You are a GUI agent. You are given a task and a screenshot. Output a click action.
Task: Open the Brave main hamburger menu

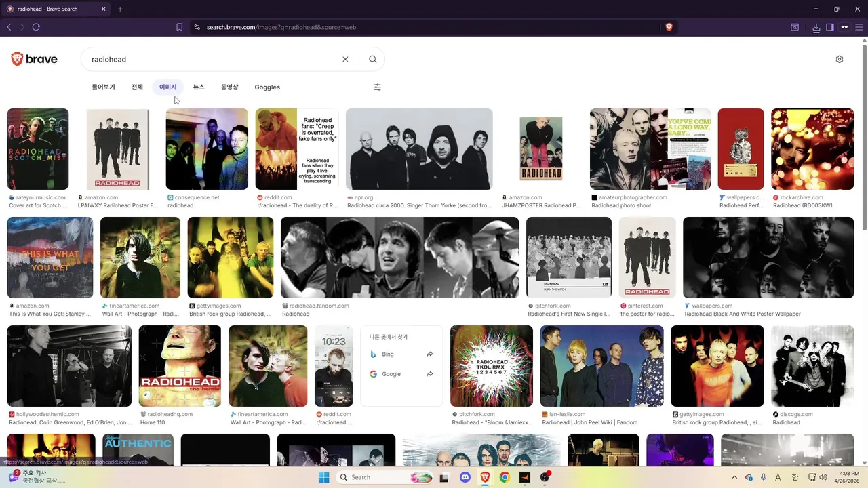858,27
